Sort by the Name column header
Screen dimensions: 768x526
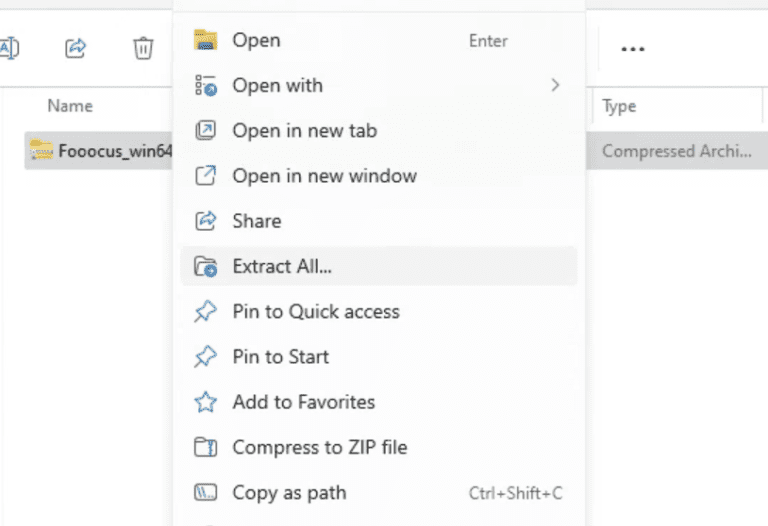(70, 106)
